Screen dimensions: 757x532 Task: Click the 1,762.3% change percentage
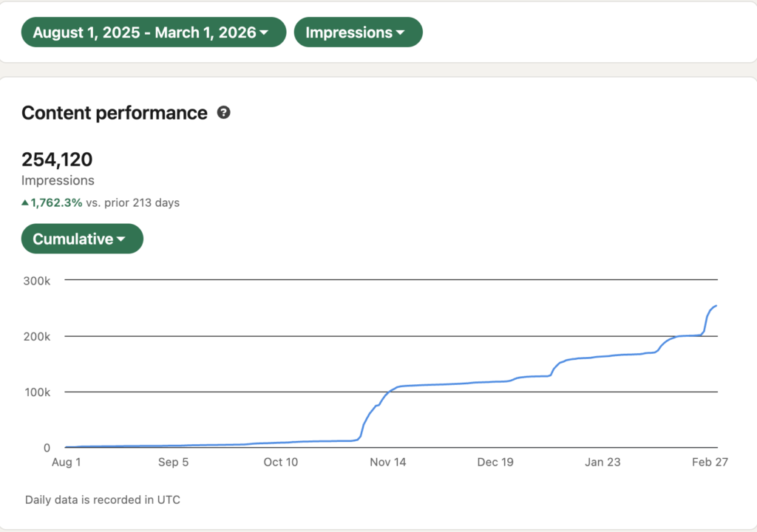(58, 202)
